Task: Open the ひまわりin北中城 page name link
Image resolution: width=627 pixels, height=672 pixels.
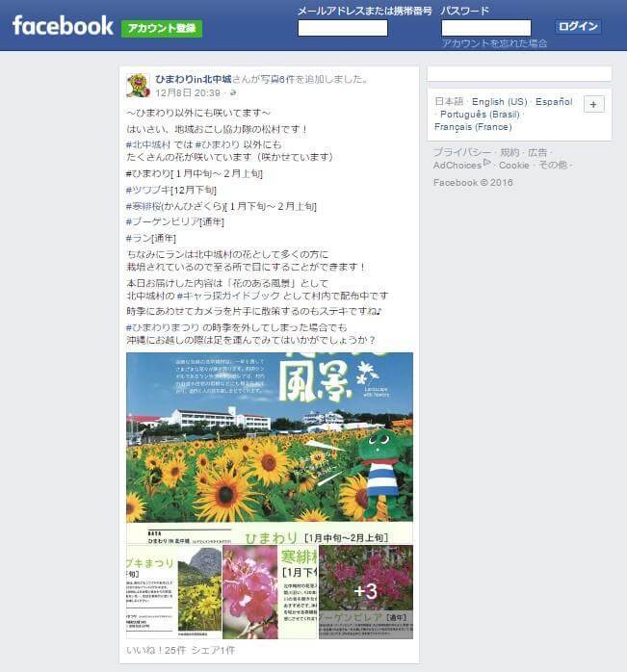Action: pyautogui.click(x=194, y=79)
